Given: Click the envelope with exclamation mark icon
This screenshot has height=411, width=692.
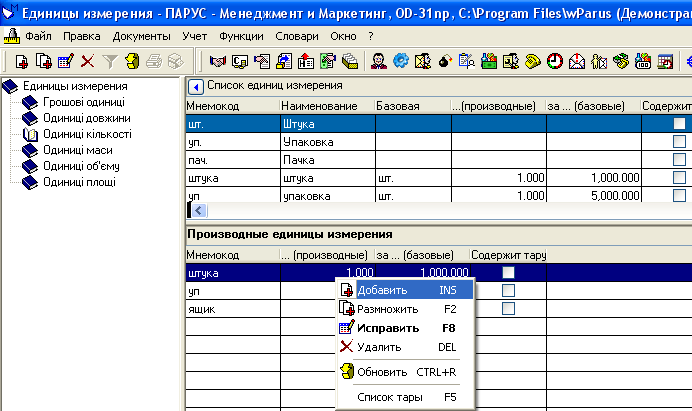Looking at the screenshot, I should pos(577,61).
